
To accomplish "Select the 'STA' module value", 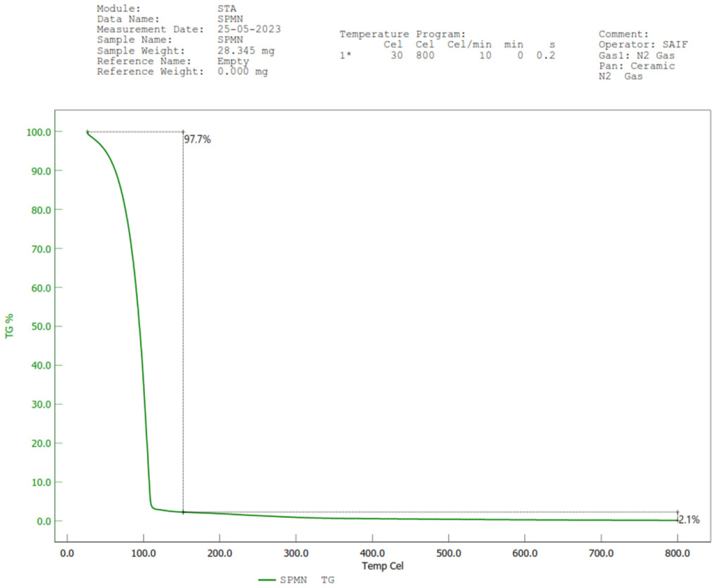I will coord(227,9).
